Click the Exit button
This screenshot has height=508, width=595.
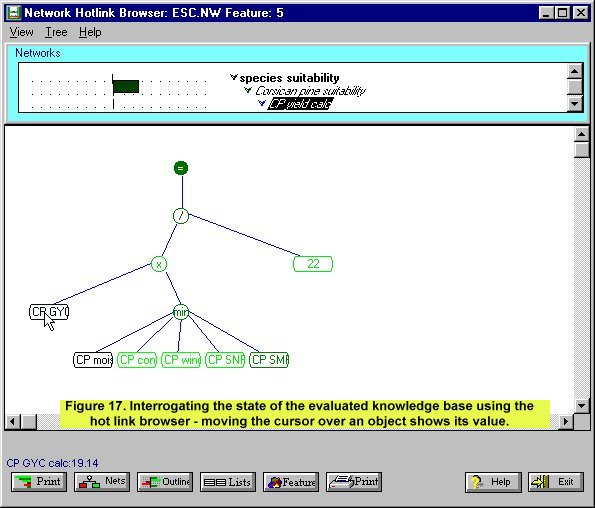click(x=556, y=482)
